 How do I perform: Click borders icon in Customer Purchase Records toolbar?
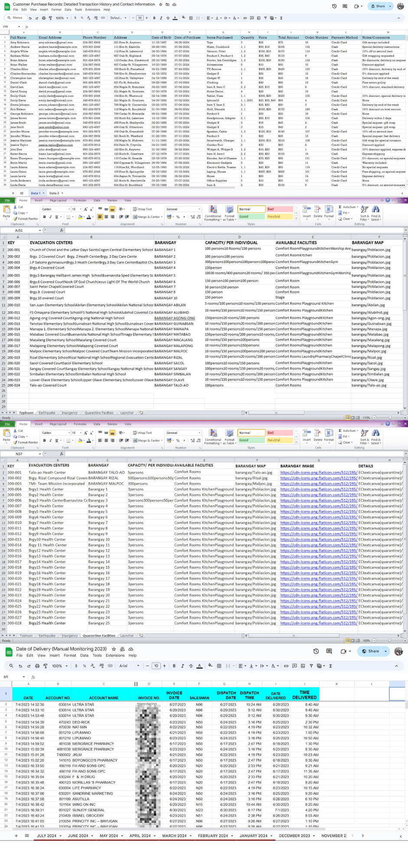pyautogui.click(x=191, y=18)
